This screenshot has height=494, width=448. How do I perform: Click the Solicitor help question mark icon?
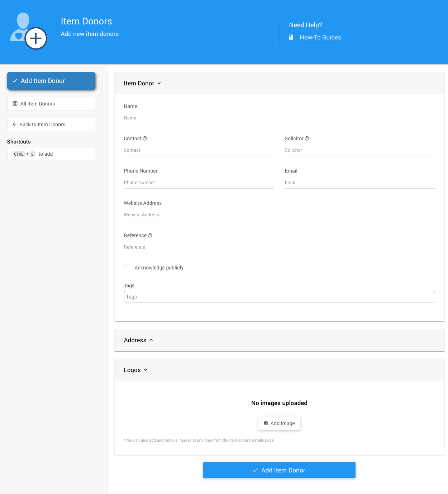click(307, 138)
